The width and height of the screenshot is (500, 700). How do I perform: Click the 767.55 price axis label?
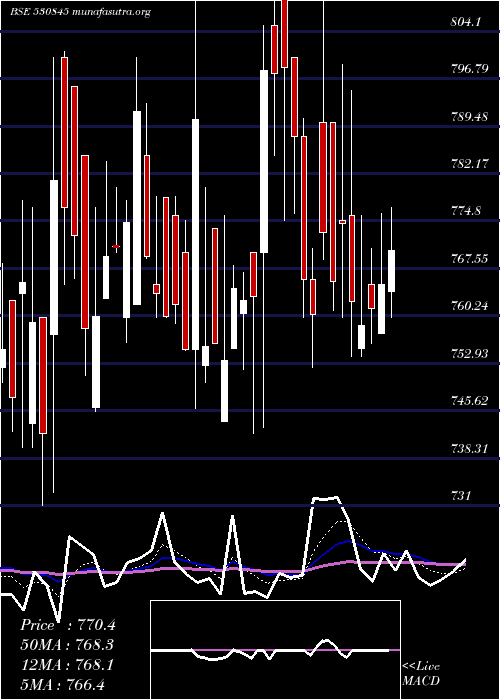pyautogui.click(x=469, y=258)
